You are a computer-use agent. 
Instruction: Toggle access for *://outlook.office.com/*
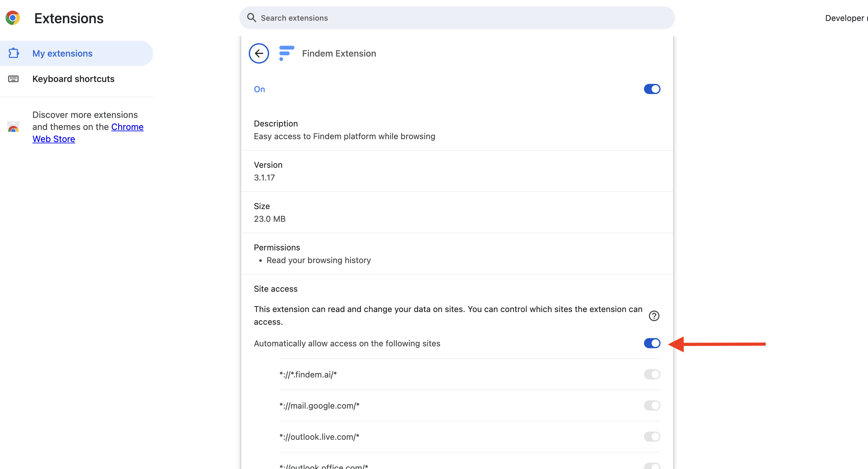652,466
